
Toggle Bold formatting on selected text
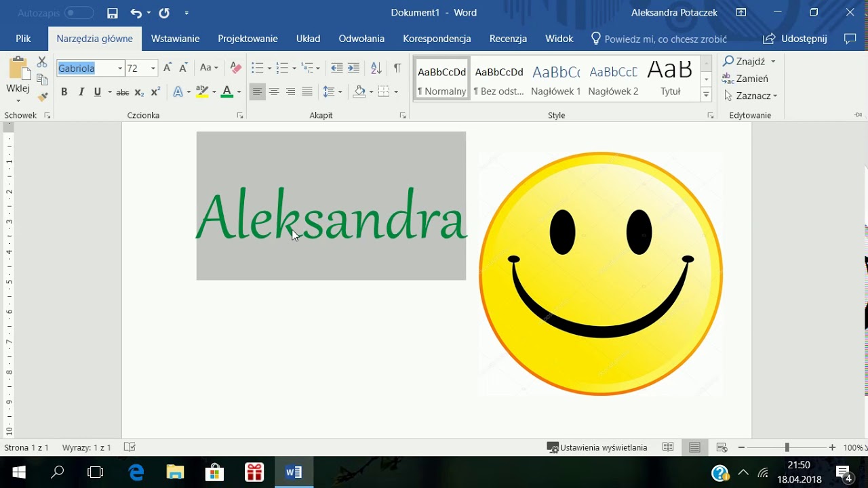point(64,92)
